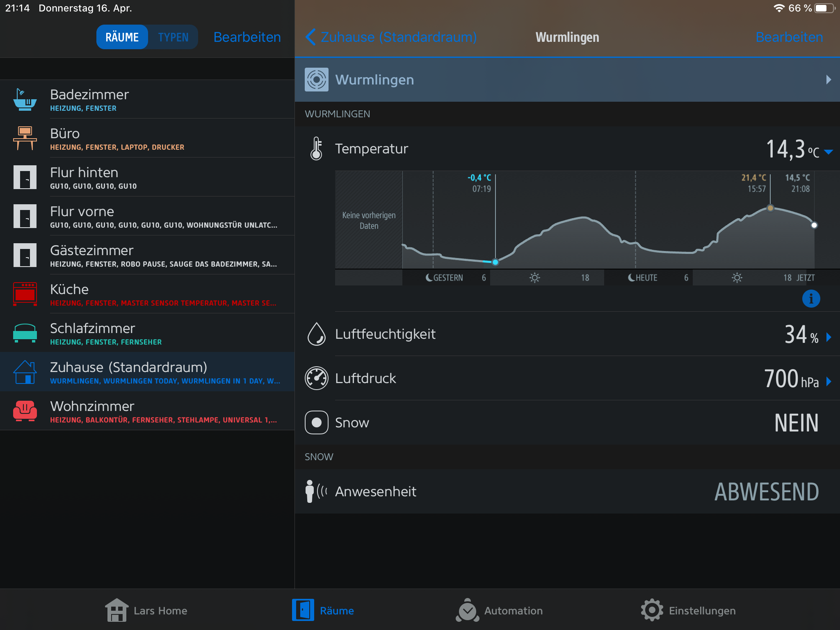
Task: Toggle the Snow status row
Action: pos(566,422)
